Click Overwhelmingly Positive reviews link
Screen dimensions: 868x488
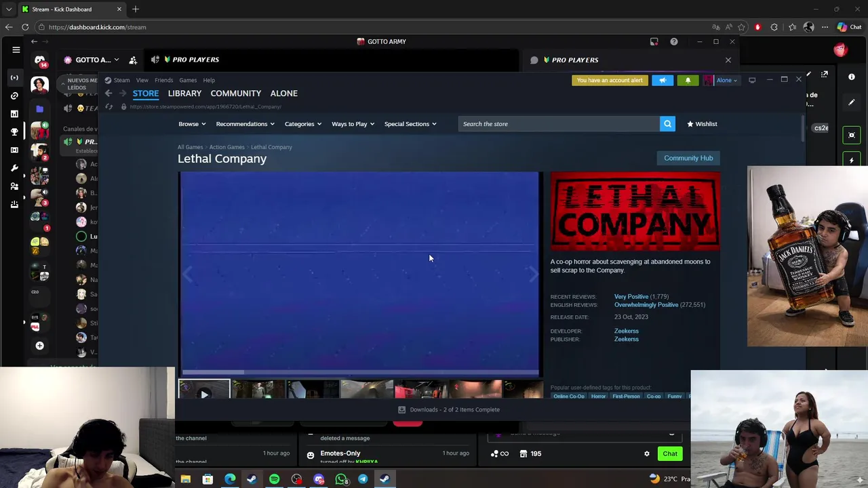pyautogui.click(x=646, y=305)
